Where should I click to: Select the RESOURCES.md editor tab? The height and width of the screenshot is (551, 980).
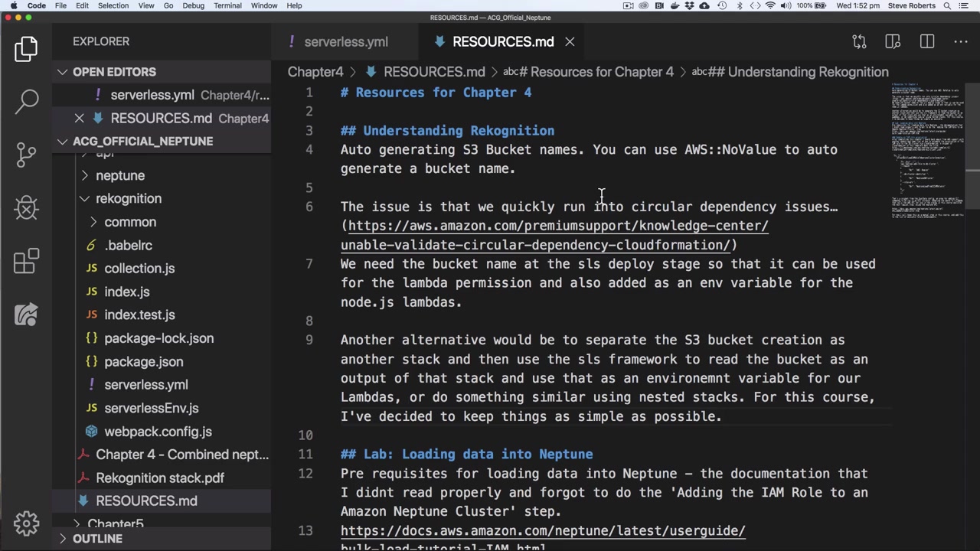tap(502, 42)
